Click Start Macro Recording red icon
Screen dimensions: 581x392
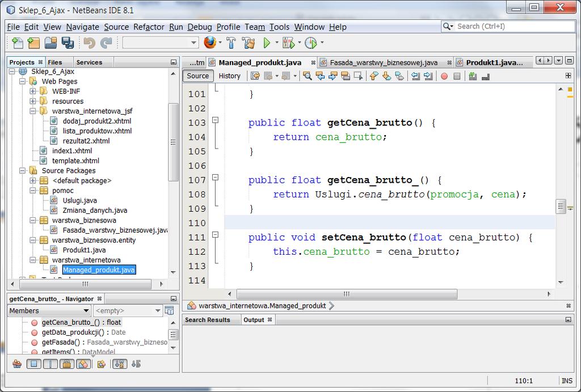tap(444, 77)
